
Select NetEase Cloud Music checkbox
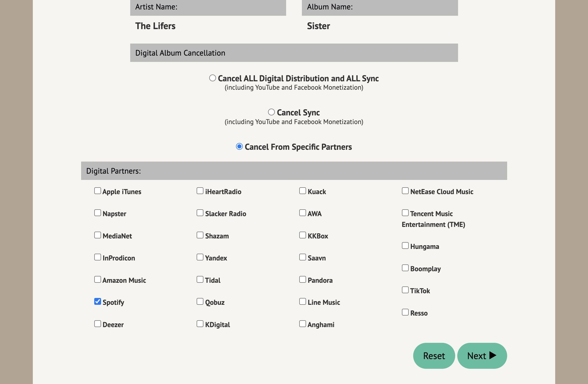pos(405,191)
